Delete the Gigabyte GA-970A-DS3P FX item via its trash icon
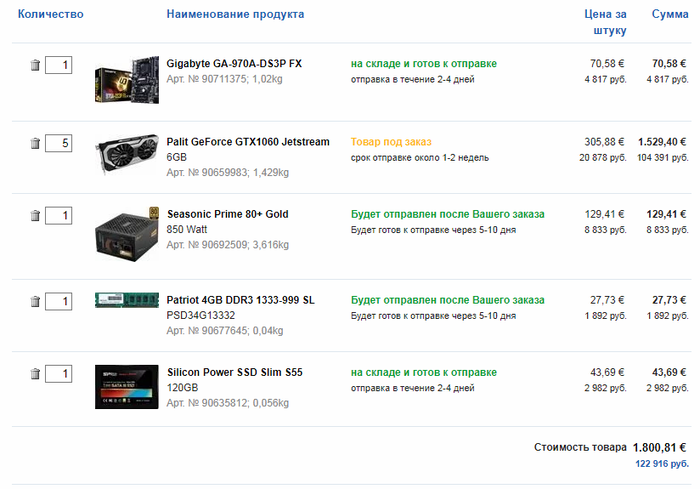The width and height of the screenshot is (700, 489). [x=35, y=65]
